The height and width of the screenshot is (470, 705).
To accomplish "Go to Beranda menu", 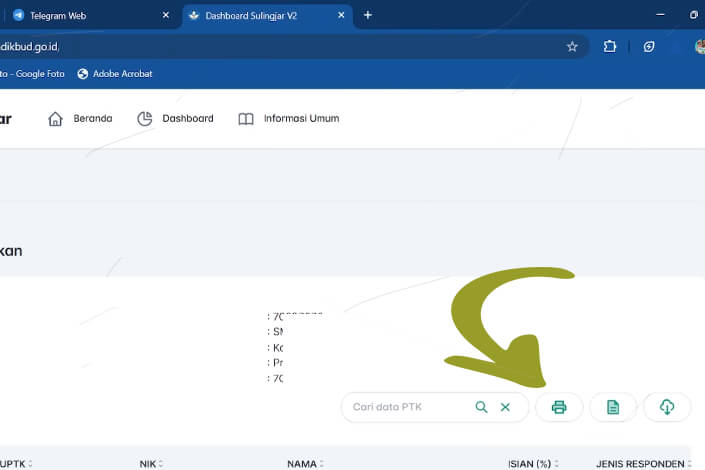I will 80,118.
